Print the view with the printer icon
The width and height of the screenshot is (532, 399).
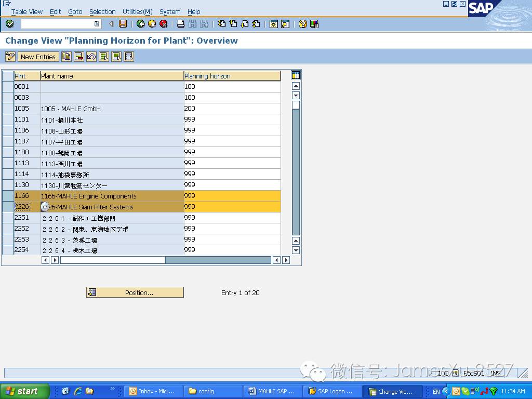coord(181,24)
